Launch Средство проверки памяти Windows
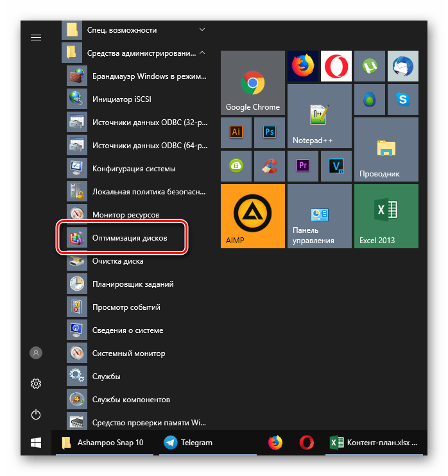Image resolution: width=448 pixels, height=476 pixels. (137, 421)
